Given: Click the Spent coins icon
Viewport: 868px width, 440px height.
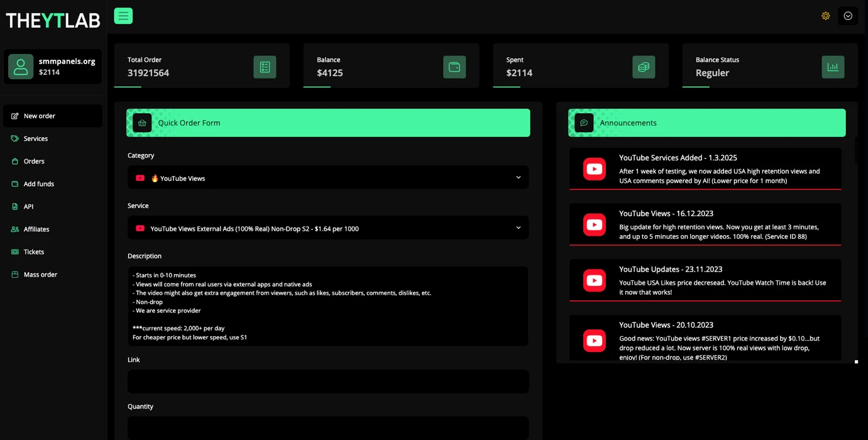Looking at the screenshot, I should coord(644,67).
